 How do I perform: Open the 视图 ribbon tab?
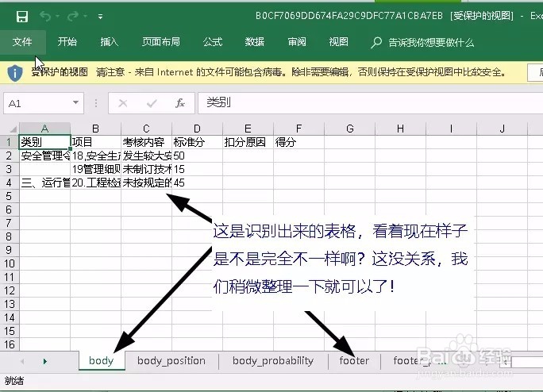[338, 42]
